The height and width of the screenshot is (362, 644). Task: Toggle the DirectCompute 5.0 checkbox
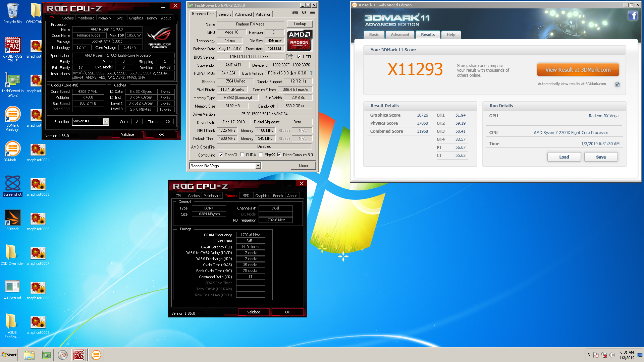pyautogui.click(x=279, y=155)
